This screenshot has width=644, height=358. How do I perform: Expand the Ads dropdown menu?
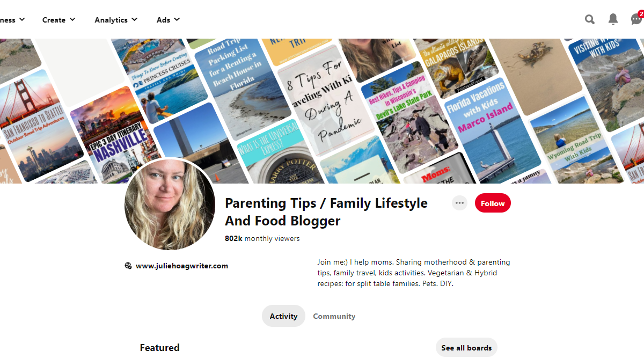168,20
